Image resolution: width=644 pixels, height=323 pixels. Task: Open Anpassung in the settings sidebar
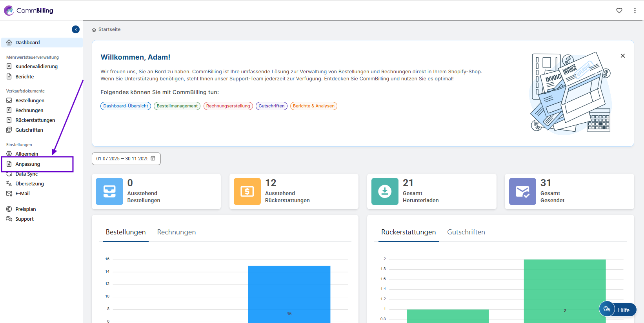point(28,164)
